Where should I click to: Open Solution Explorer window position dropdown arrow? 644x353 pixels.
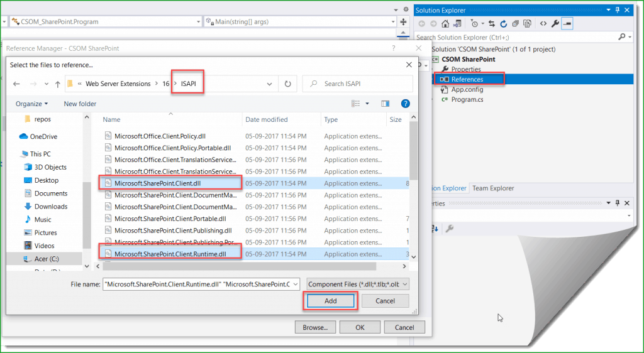pyautogui.click(x=608, y=10)
